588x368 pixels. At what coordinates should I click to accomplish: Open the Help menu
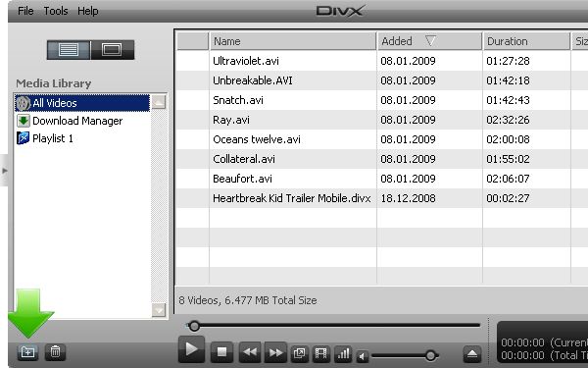(88, 11)
